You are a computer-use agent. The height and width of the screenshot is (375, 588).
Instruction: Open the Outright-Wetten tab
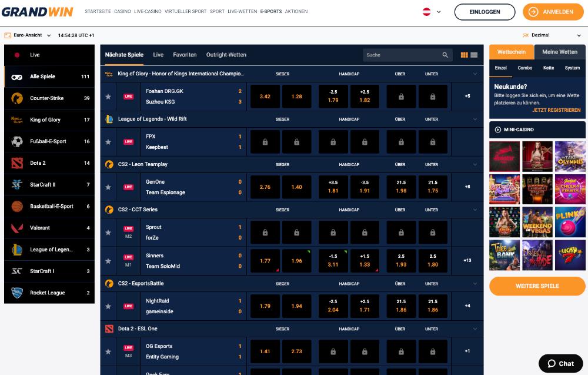pyautogui.click(x=226, y=55)
